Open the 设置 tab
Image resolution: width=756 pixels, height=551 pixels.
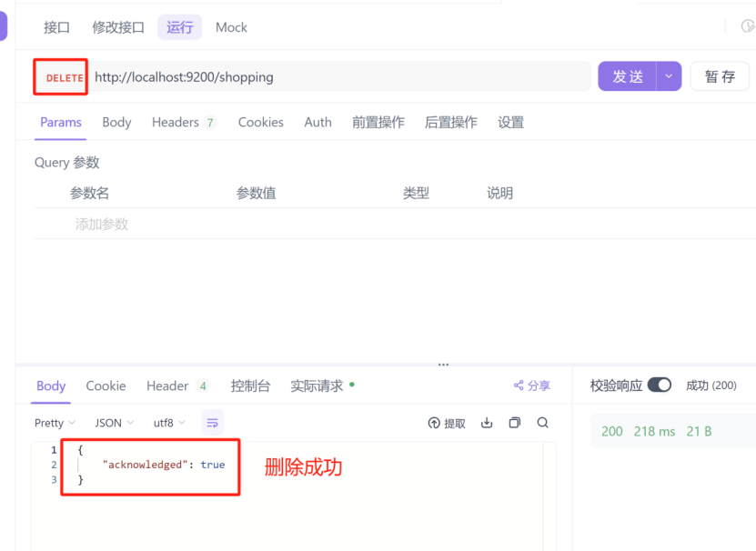pos(510,123)
